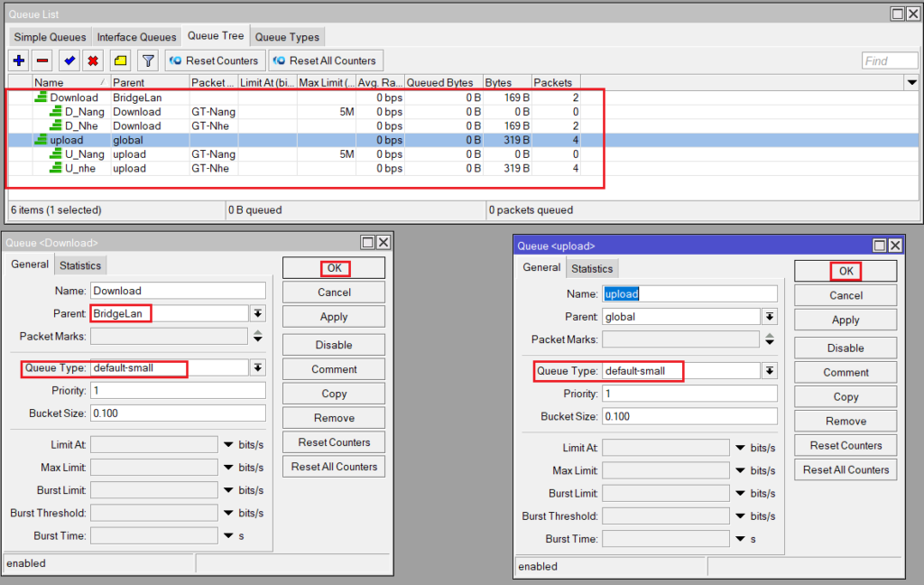Click the red X disable icon
This screenshot has width=924, height=585.
pyautogui.click(x=93, y=60)
